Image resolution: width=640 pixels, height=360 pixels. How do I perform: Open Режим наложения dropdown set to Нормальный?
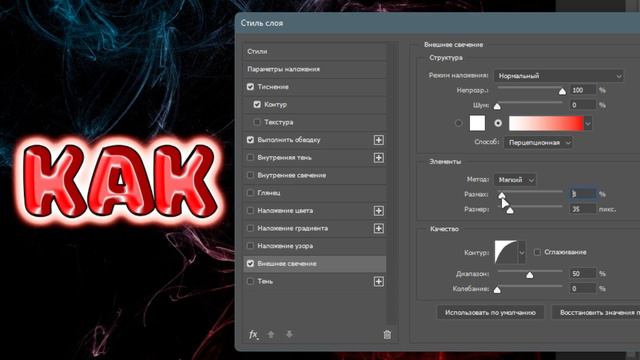click(559, 76)
